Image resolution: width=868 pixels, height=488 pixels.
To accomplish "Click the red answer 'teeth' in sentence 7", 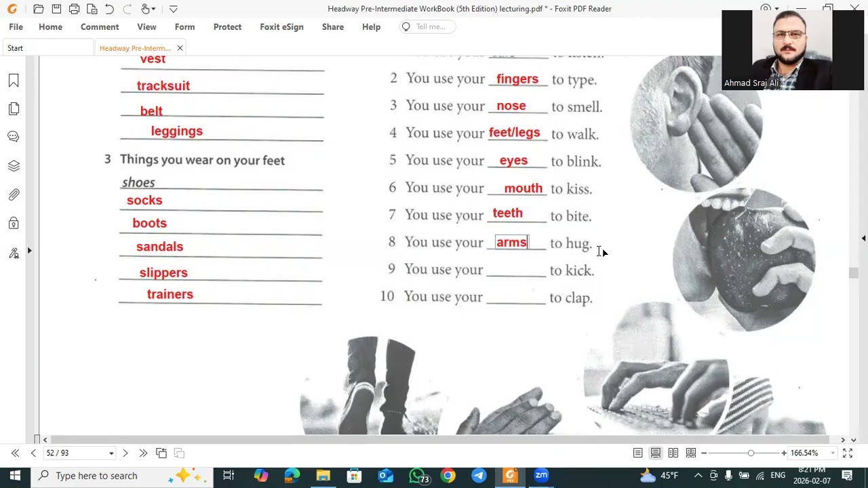I will (507, 213).
